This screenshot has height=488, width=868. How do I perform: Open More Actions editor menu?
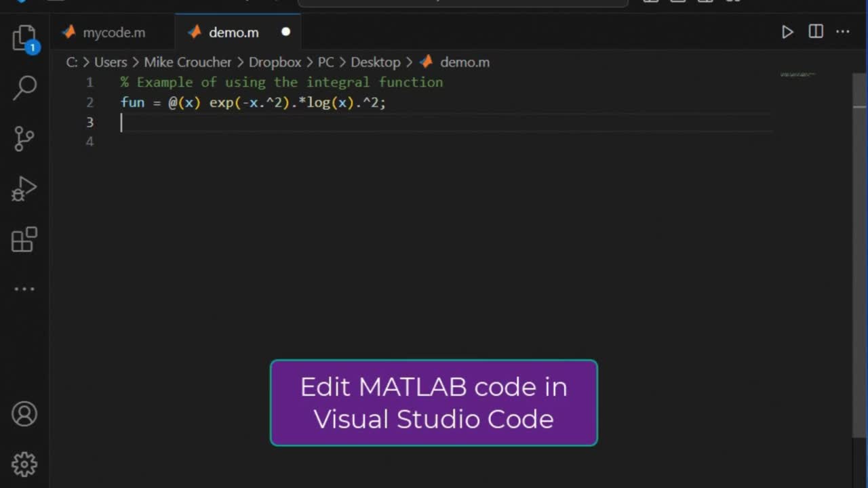(x=843, y=32)
